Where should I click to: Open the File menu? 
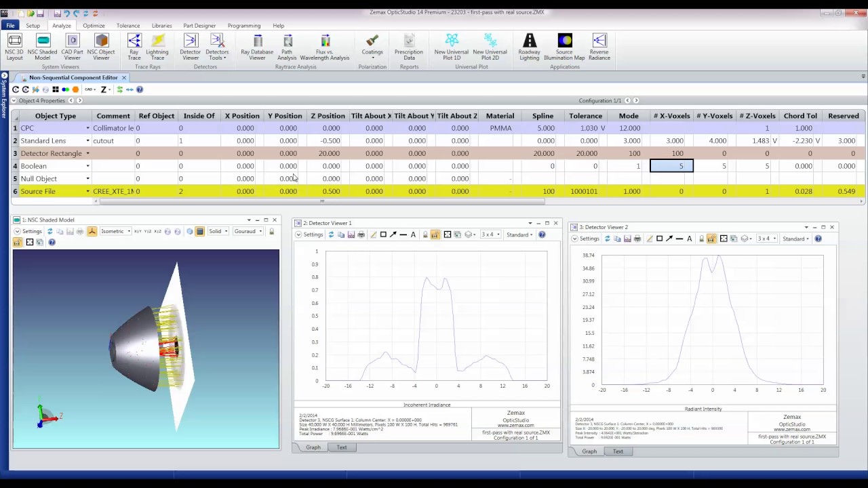10,26
